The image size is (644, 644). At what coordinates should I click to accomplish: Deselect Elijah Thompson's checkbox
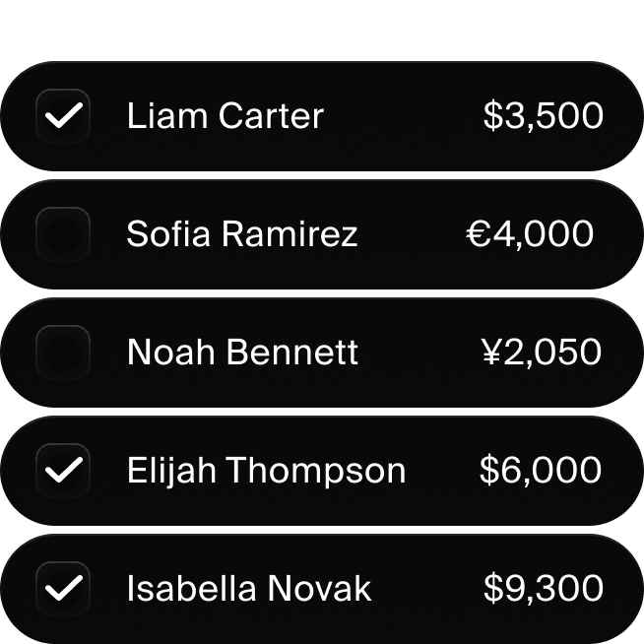(x=63, y=471)
